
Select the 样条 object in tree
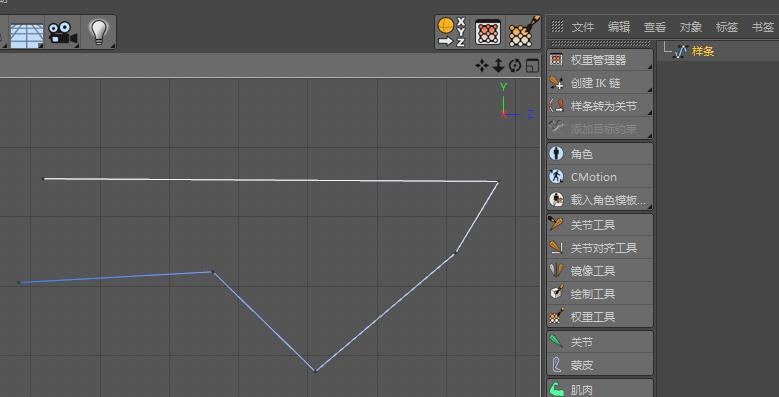[702, 51]
